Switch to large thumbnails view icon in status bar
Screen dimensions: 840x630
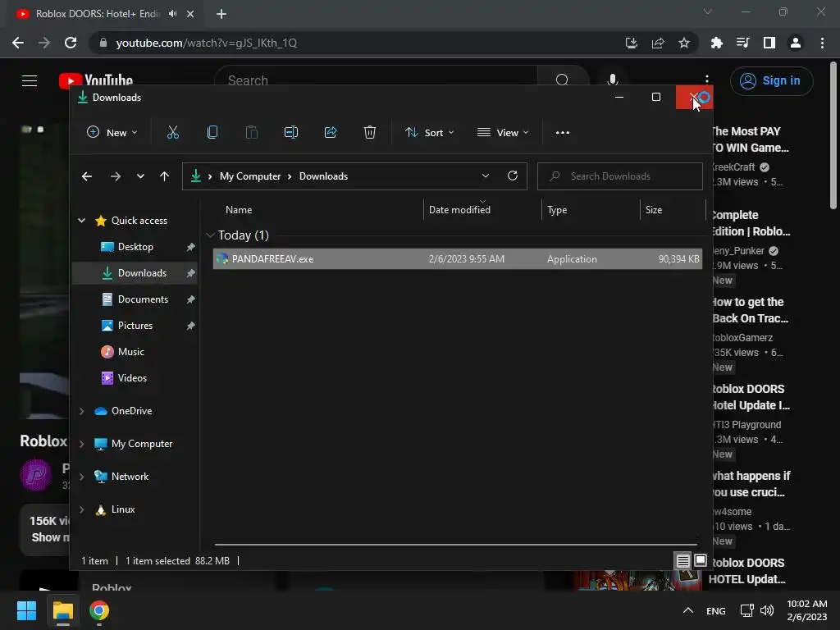pos(701,560)
